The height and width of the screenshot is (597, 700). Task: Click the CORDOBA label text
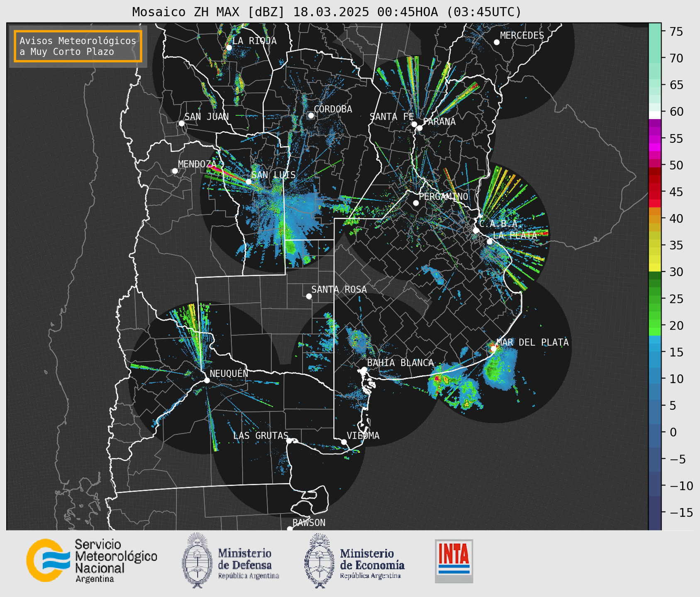point(333,109)
